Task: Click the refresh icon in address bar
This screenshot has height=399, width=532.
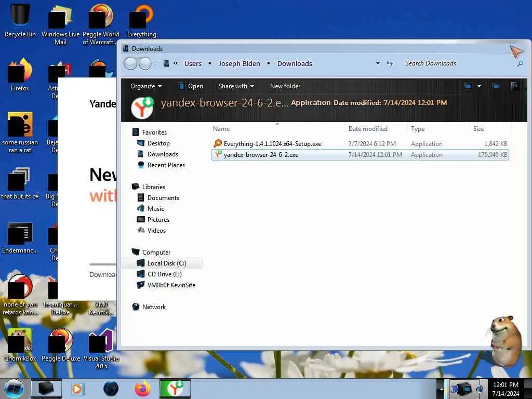Action: [390, 63]
